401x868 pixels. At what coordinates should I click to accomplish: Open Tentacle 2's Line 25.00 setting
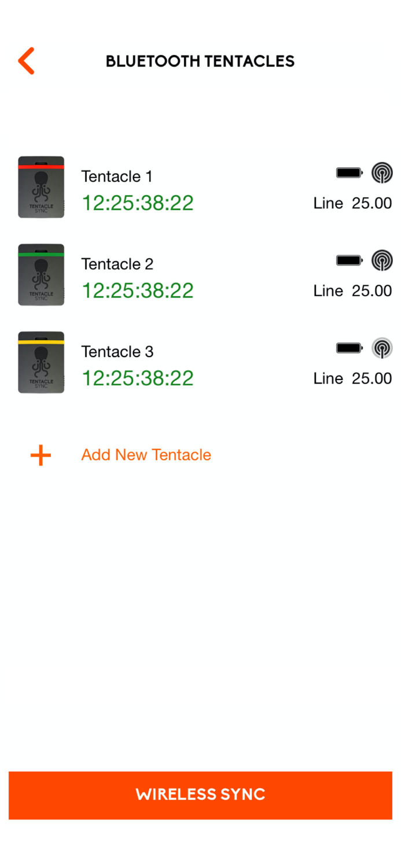(x=352, y=290)
